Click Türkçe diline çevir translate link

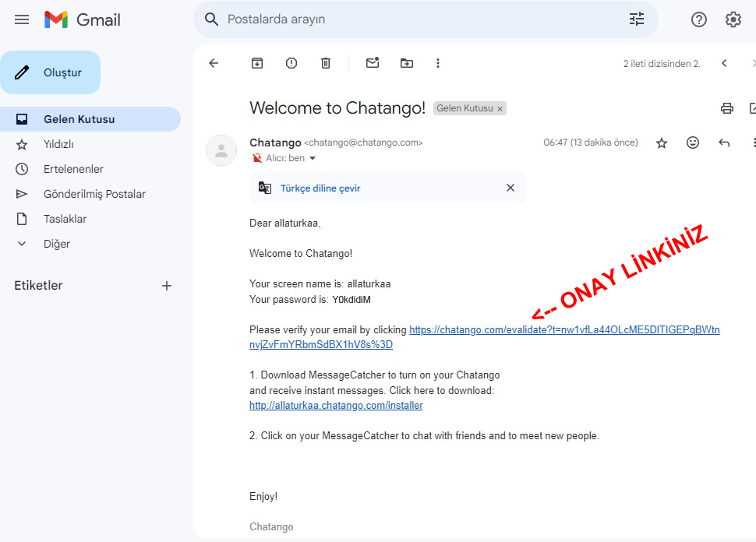pyautogui.click(x=320, y=188)
